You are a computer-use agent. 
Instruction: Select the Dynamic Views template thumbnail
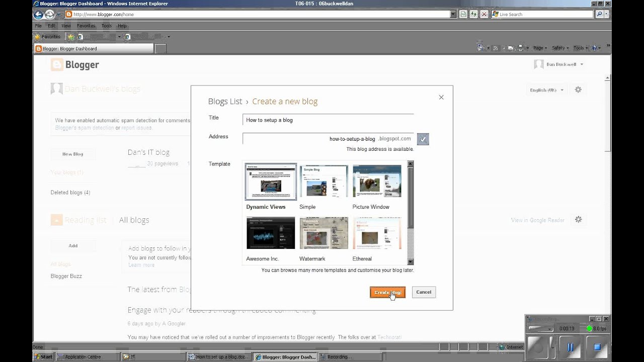point(271,182)
